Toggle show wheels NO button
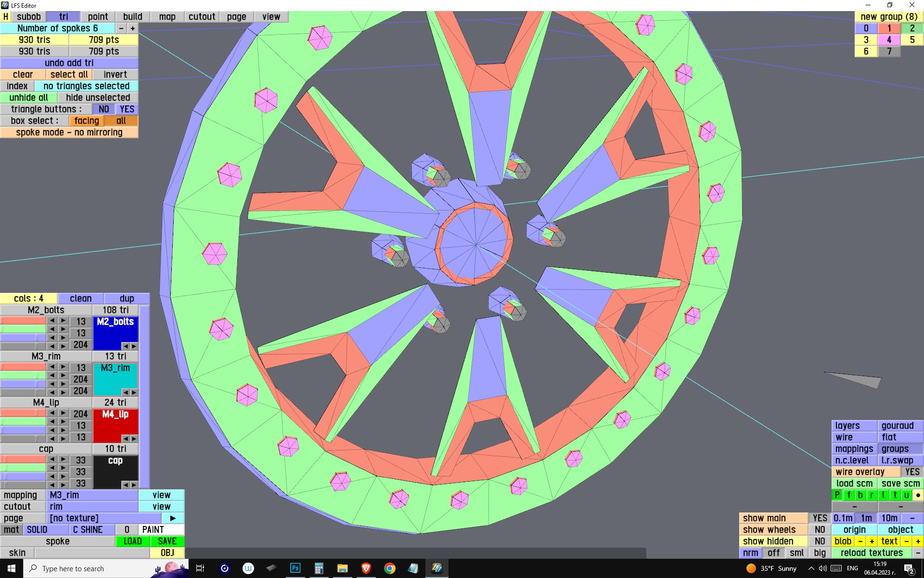Image resolution: width=924 pixels, height=578 pixels. pos(820,530)
